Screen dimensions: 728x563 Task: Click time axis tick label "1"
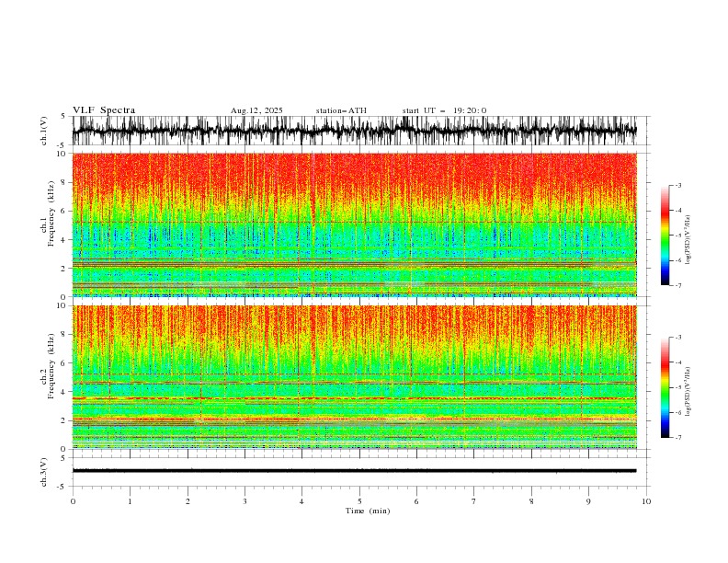click(130, 501)
